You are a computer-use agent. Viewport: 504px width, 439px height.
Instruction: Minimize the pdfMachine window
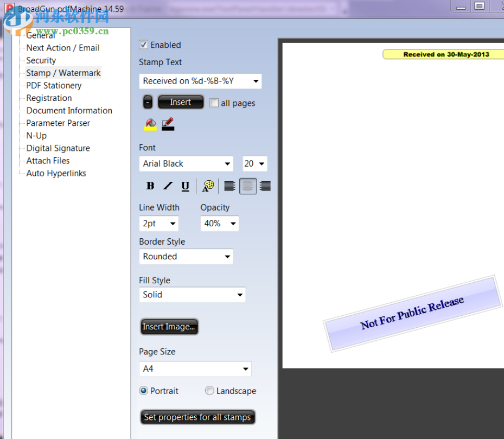click(x=461, y=6)
